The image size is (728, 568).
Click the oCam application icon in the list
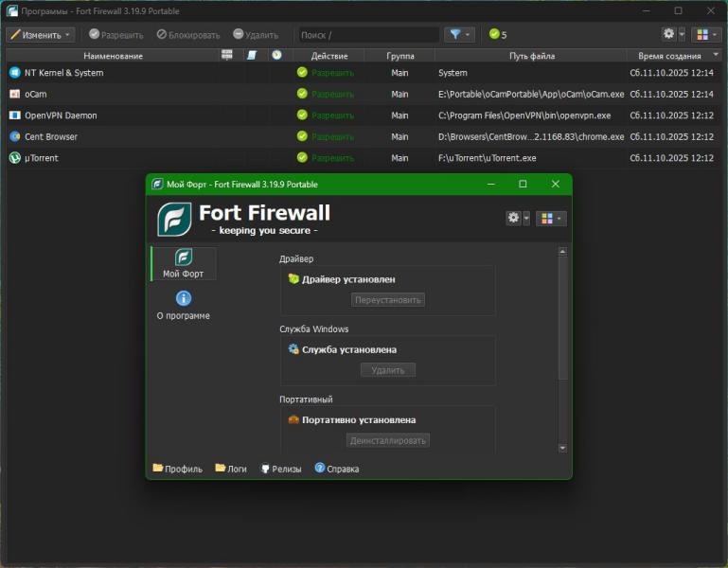[x=15, y=94]
